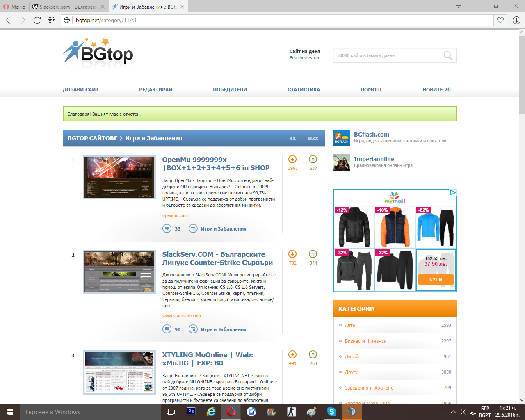Viewport: 525px width, 420px height.
Task: Click the category list icon under SlackServ
Action: 193,329
